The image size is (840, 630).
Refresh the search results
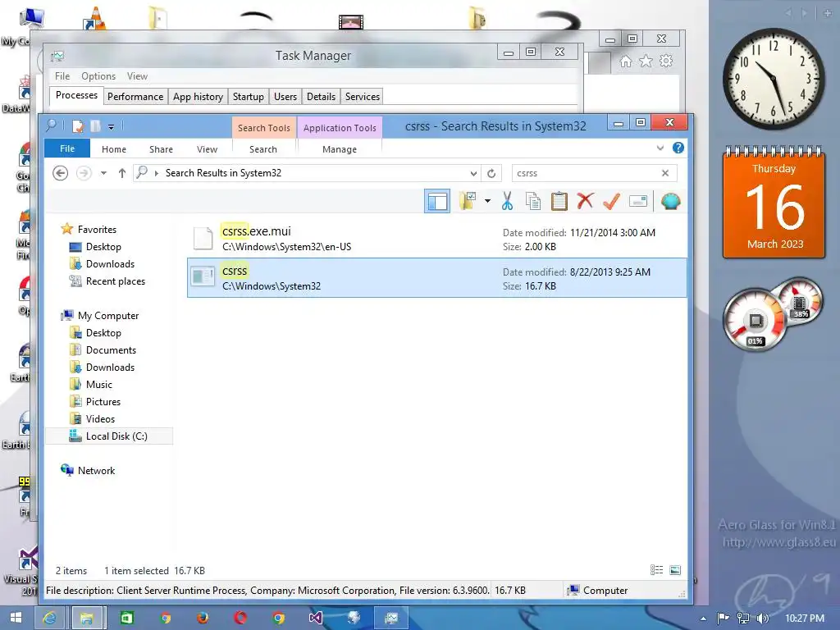click(491, 173)
